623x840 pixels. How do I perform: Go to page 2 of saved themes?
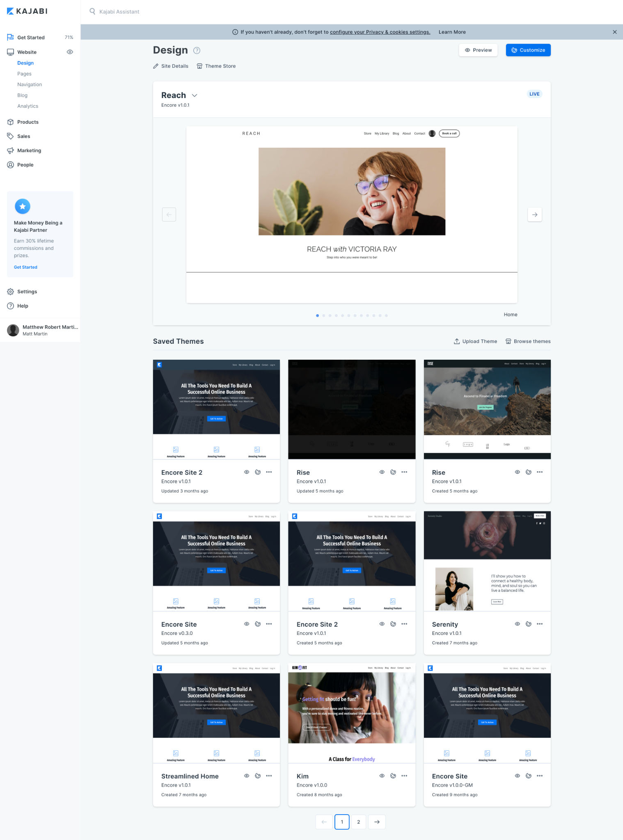(358, 822)
